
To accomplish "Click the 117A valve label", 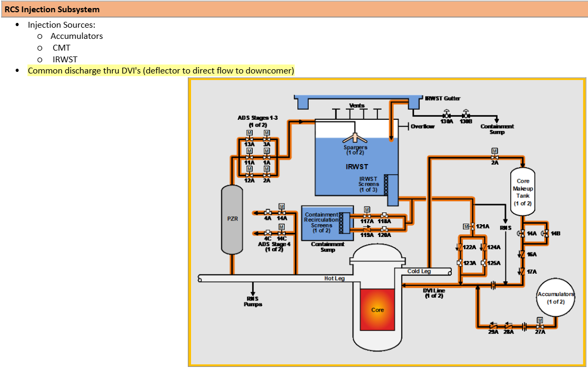I will point(367,222).
